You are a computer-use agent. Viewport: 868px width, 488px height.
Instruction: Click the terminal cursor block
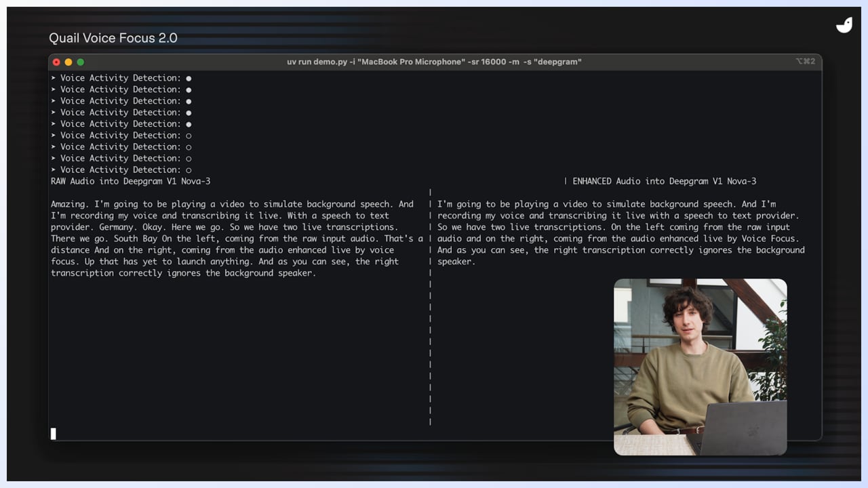click(x=54, y=434)
